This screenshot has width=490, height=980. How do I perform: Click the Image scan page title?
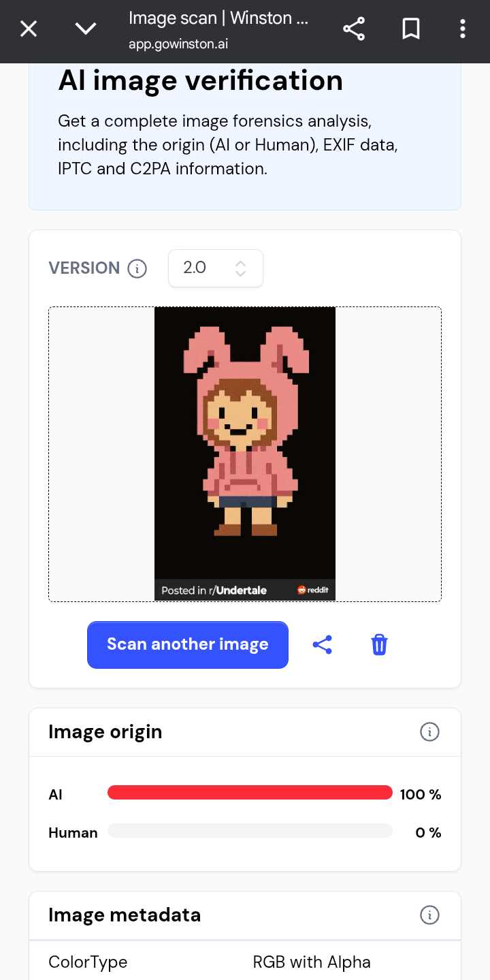coord(218,18)
